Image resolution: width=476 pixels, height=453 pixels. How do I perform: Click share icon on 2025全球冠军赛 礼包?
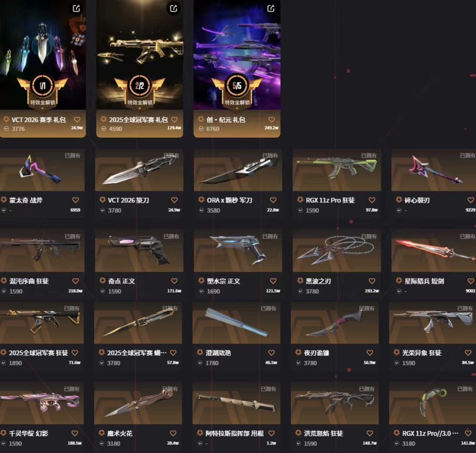point(174,8)
